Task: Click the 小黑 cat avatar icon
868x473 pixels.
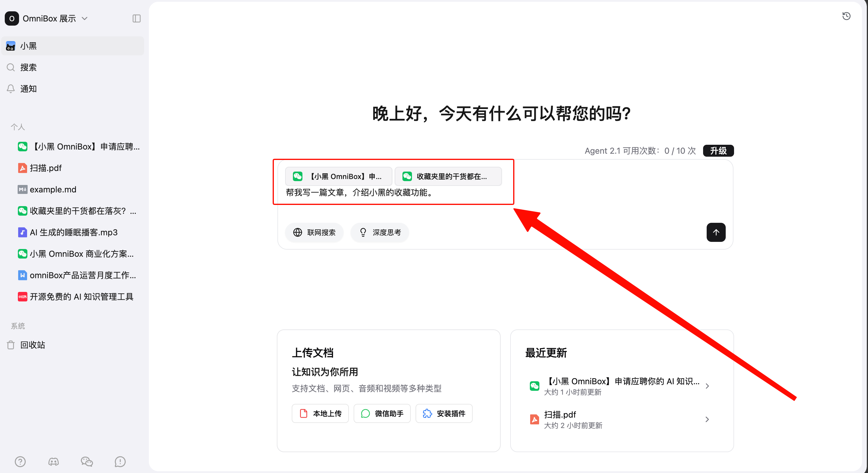Action: click(x=11, y=46)
